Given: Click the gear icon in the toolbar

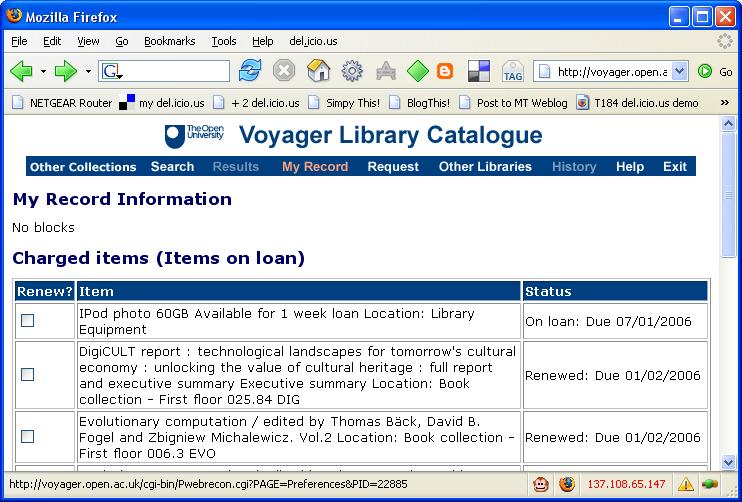Looking at the screenshot, I should (x=352, y=71).
